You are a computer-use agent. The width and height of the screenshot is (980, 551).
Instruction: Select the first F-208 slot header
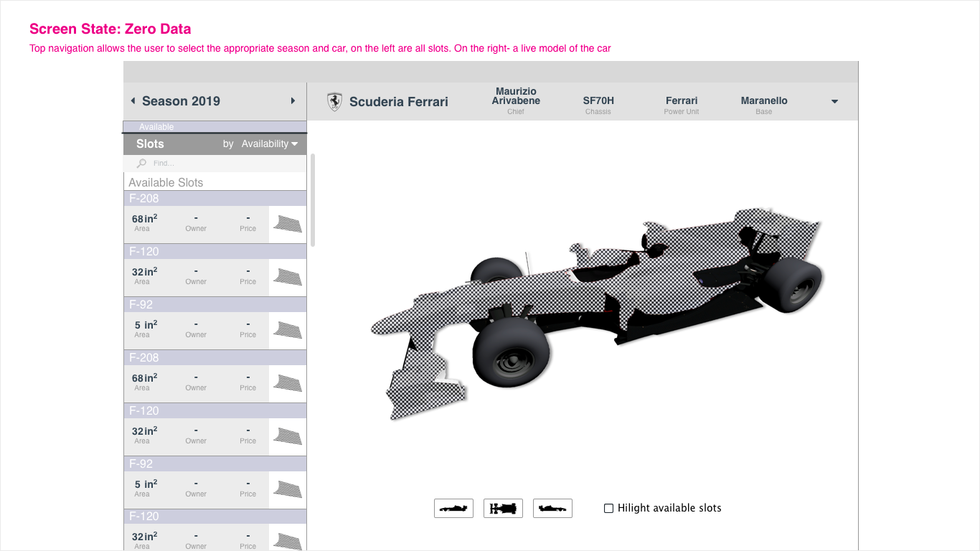215,199
